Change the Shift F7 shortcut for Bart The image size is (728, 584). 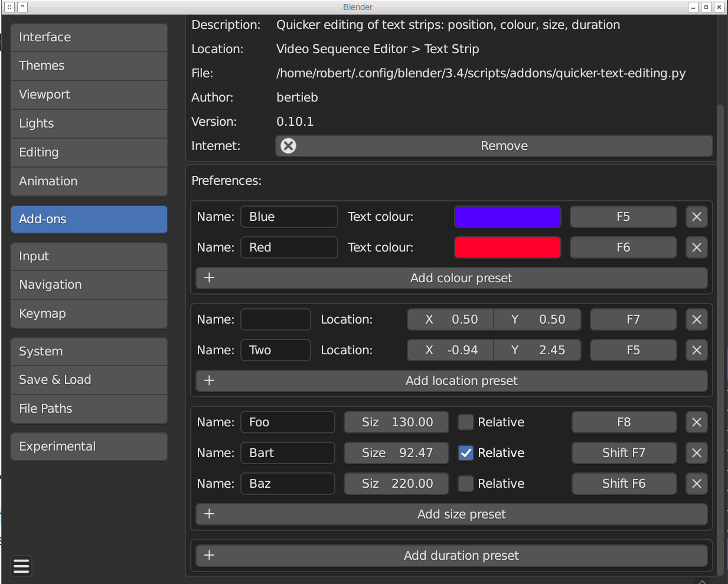(624, 453)
